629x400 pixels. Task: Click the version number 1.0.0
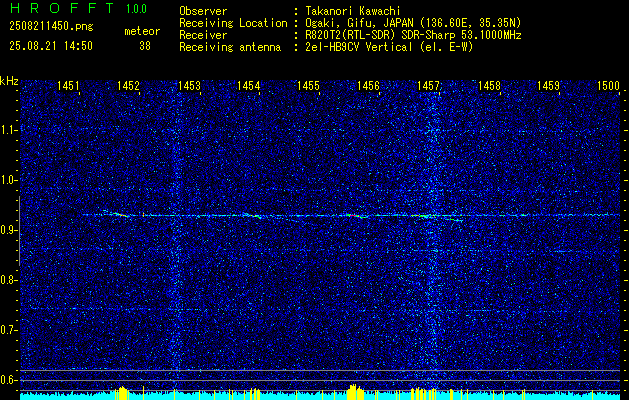[x=136, y=9]
